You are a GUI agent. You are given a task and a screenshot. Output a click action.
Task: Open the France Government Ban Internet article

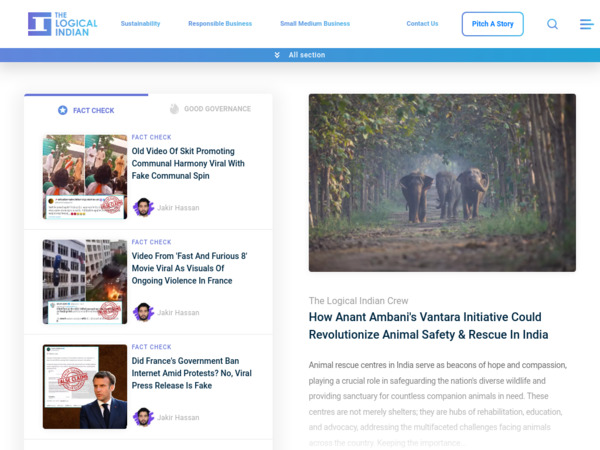[192, 373]
